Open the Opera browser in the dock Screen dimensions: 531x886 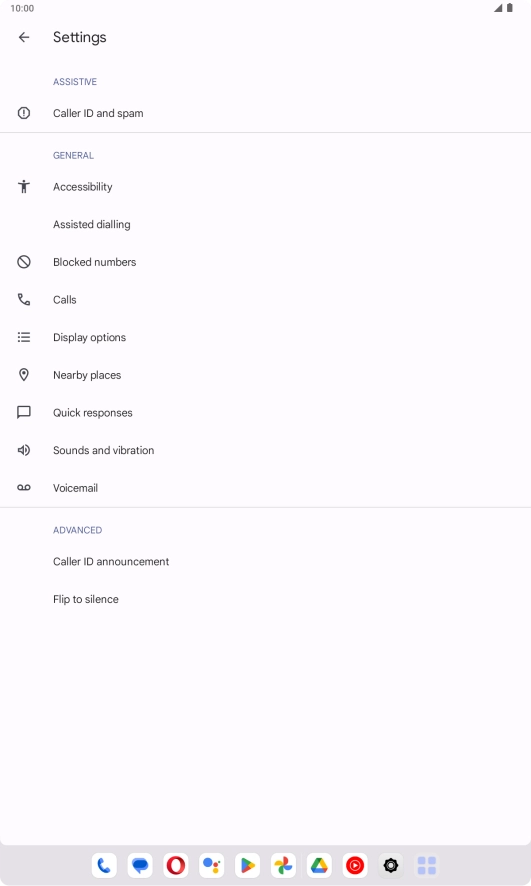[176, 865]
